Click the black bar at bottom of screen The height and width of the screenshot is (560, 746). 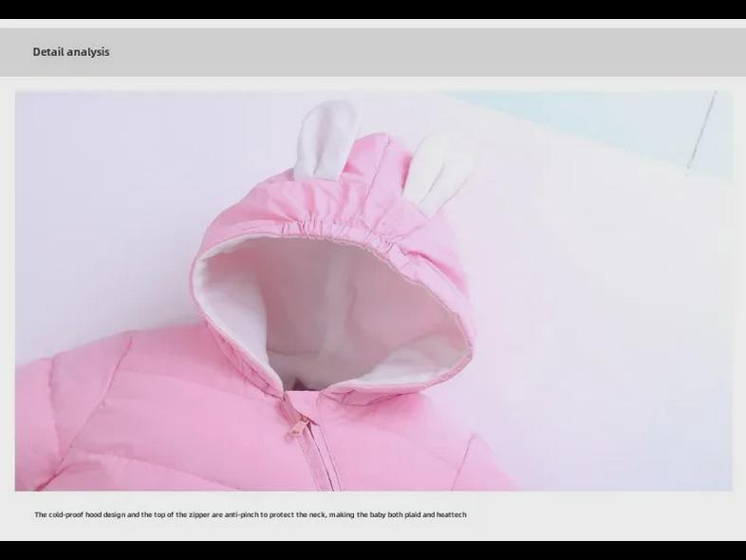(x=373, y=551)
